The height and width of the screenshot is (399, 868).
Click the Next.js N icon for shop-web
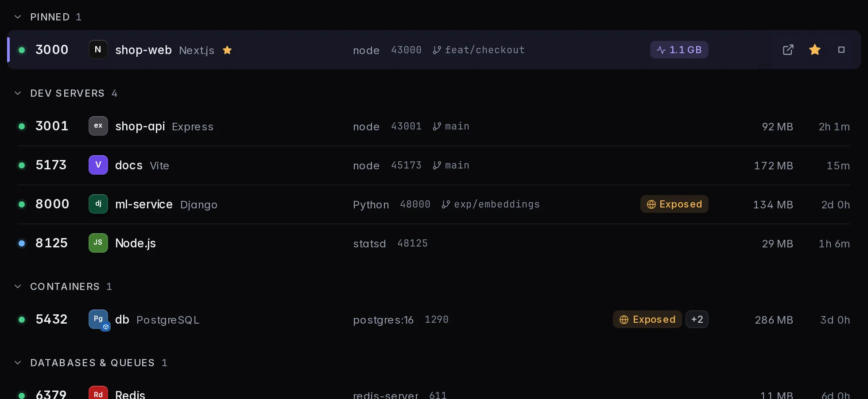98,50
